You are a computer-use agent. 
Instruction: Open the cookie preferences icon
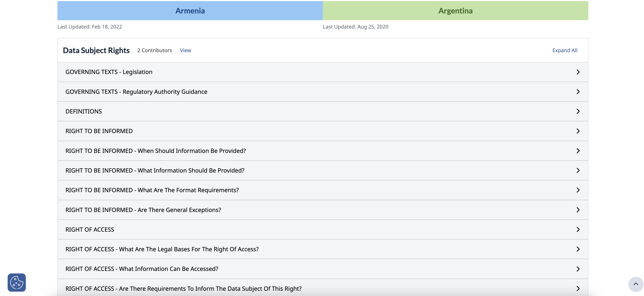pos(17,283)
